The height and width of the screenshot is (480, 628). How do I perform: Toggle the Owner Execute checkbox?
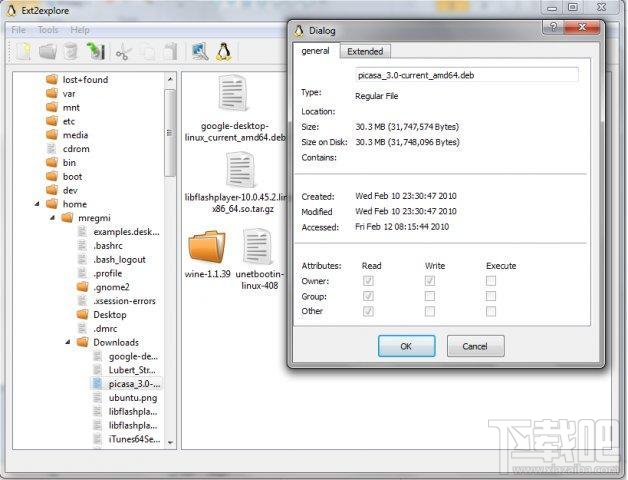[x=491, y=281]
